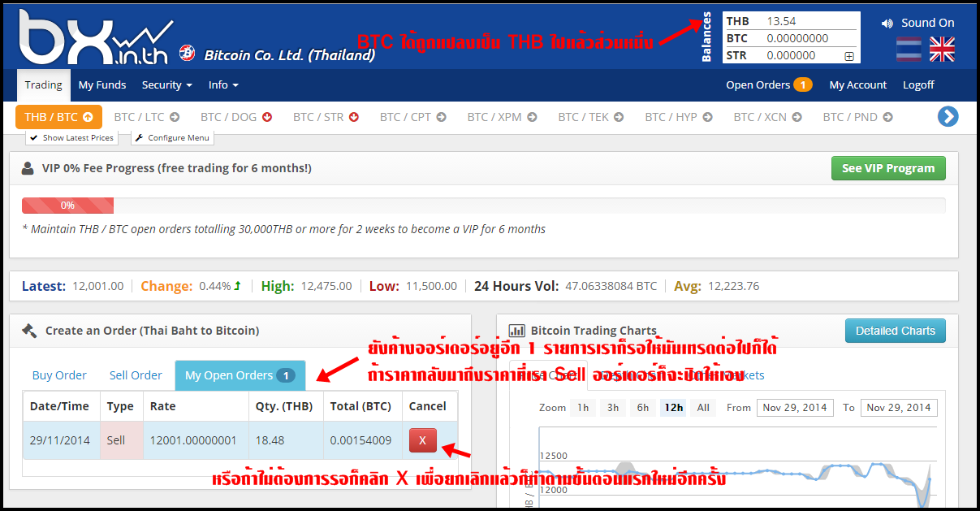Image resolution: width=980 pixels, height=511 pixels.
Task: Switch to the Buy Order tab
Action: coord(59,375)
